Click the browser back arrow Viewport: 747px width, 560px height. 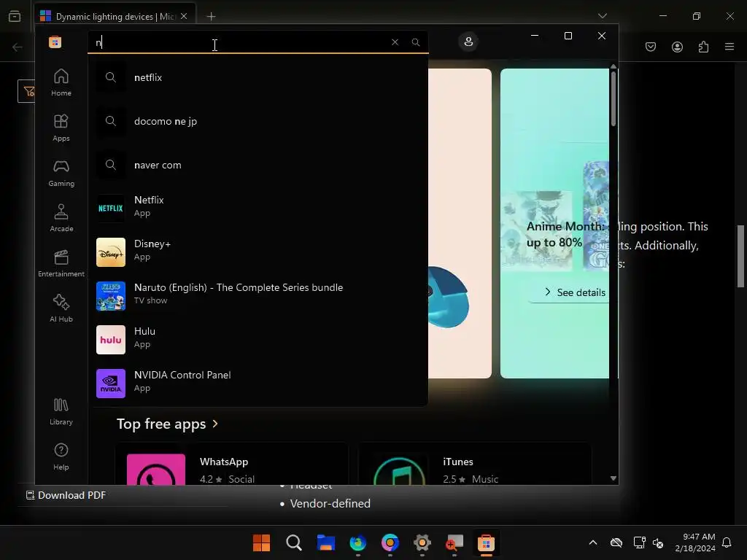click(18, 47)
